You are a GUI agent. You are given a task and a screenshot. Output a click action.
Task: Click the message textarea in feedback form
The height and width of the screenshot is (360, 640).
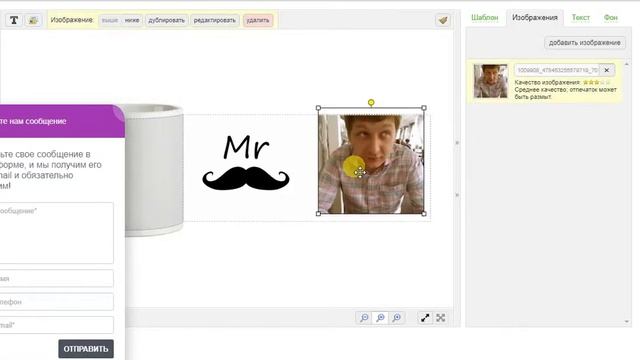click(57, 233)
